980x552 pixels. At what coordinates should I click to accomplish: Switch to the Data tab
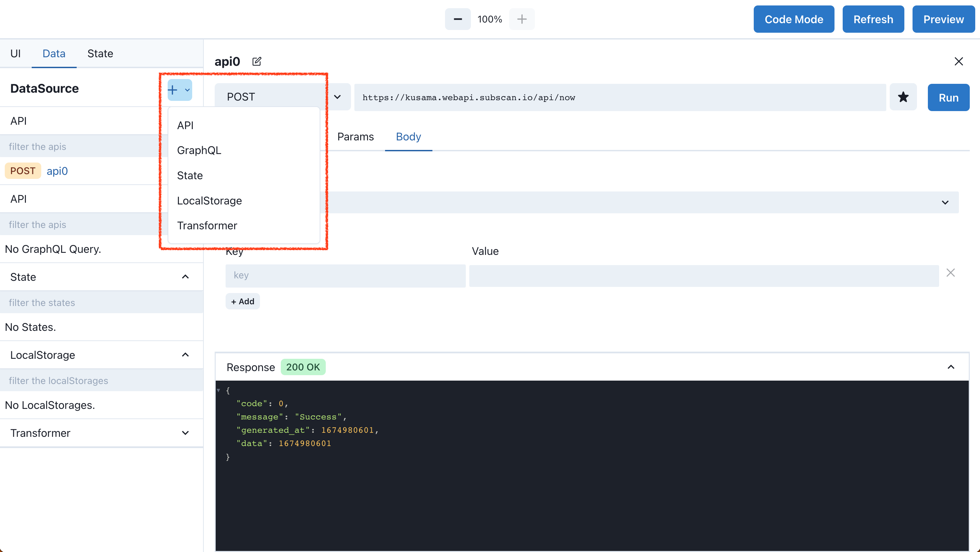(54, 53)
